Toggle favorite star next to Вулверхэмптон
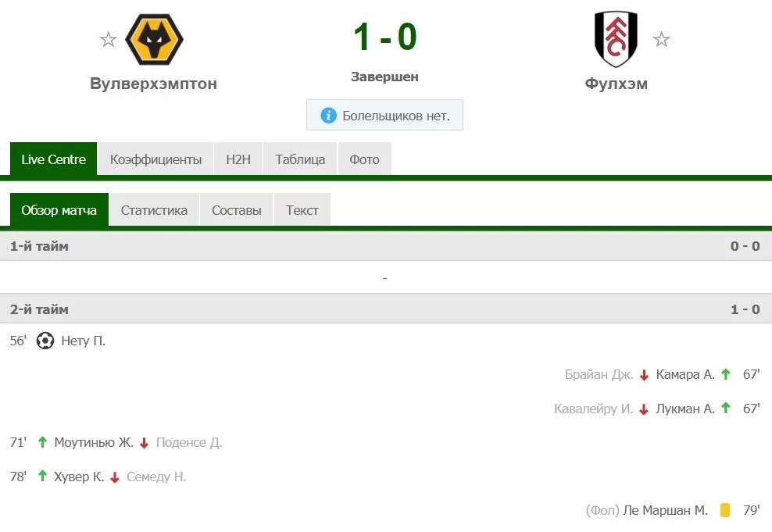This screenshot has width=772, height=532. 108,39
